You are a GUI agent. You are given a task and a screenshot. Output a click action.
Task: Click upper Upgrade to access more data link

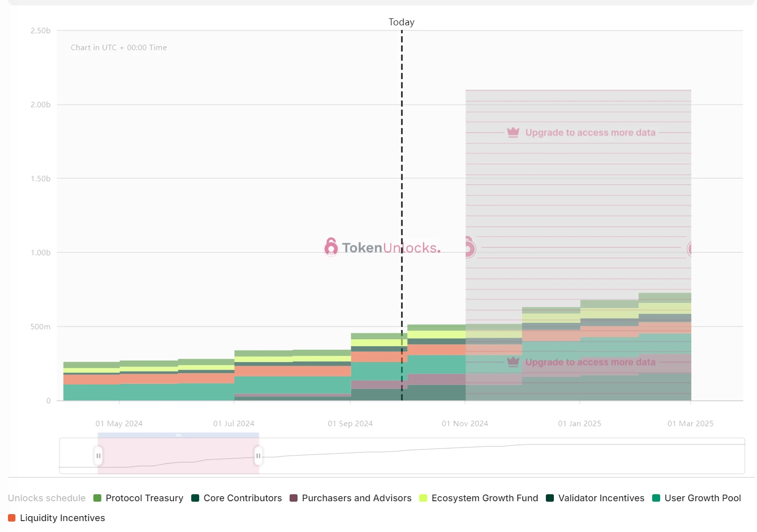click(590, 133)
